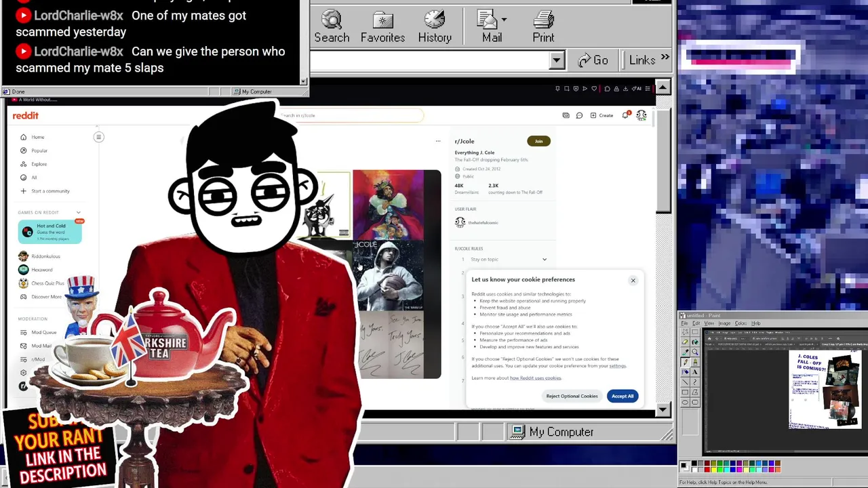Select the Rectangle shape tool in Paint
This screenshot has height=488, width=868.
[685, 392]
